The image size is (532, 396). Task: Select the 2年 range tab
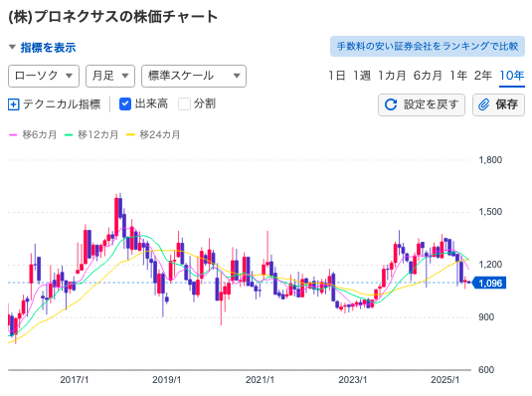click(483, 76)
